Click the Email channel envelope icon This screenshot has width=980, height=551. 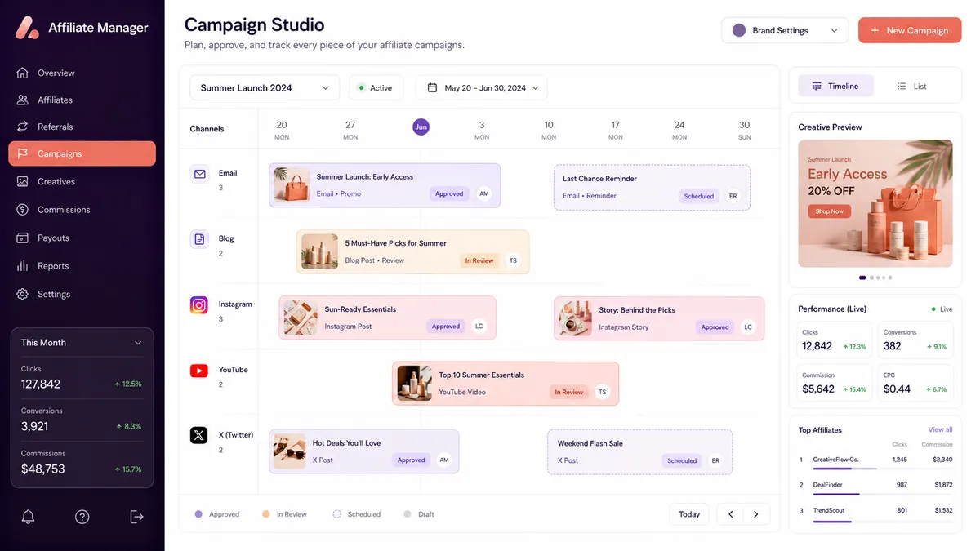pos(199,174)
